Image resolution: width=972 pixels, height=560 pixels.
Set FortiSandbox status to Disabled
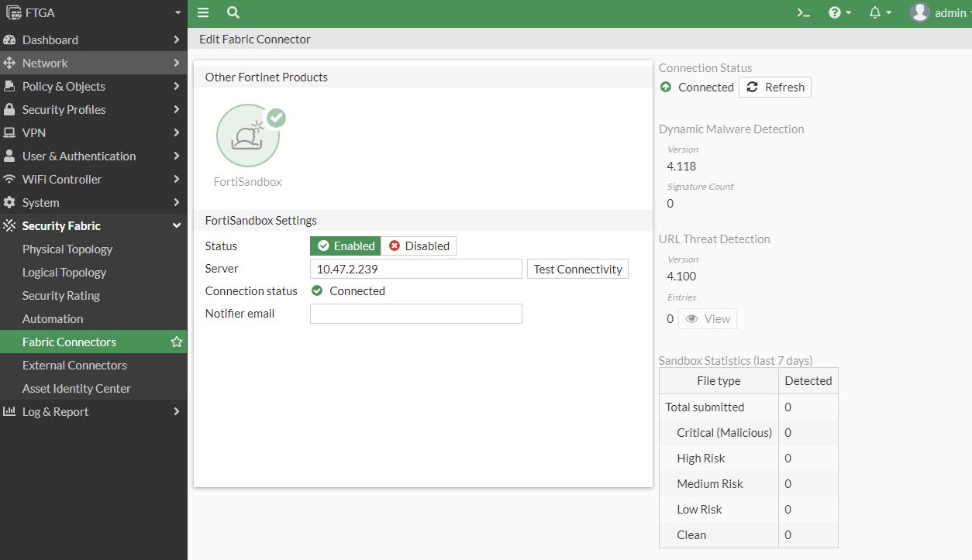coord(419,246)
